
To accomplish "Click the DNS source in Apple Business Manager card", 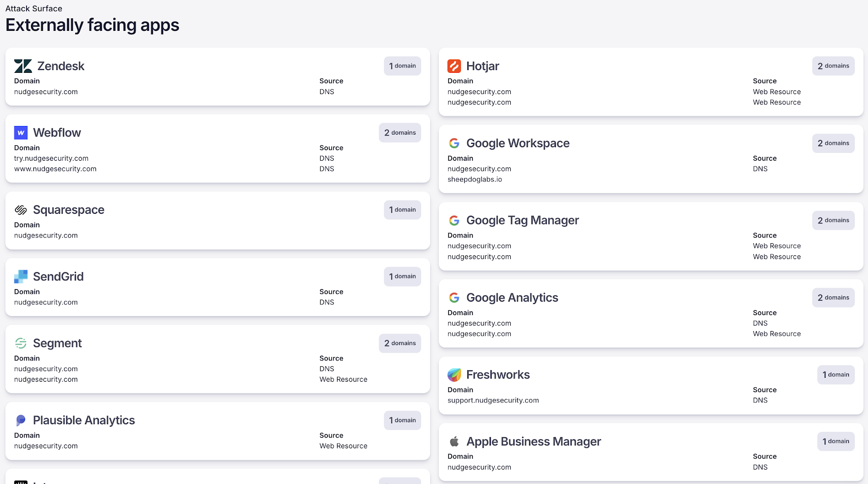I will point(760,467).
